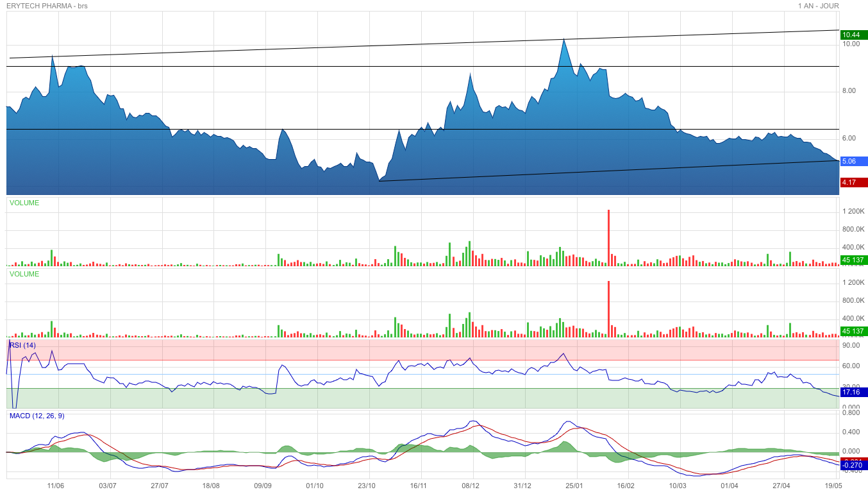Image resolution: width=868 pixels, height=492 pixels.
Task: Click the green 45 137 volume value tag
Action: 853,261
